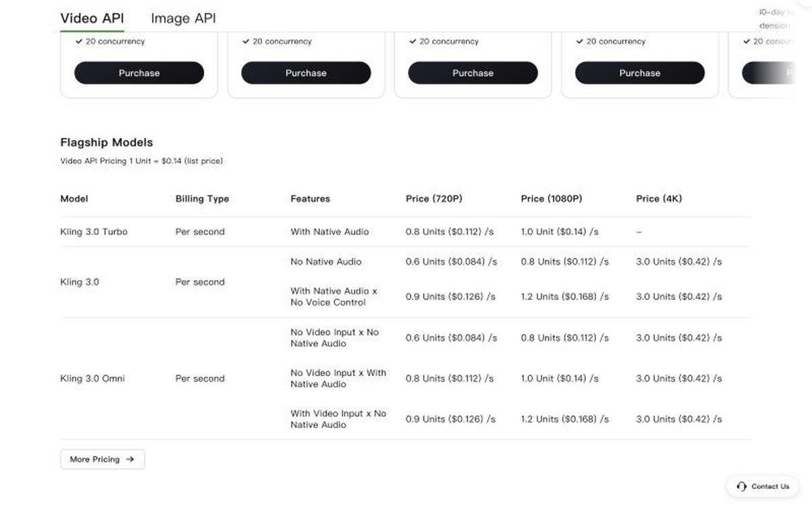Click the 4K price in With Video Input row
812x508 pixels.
679,419
